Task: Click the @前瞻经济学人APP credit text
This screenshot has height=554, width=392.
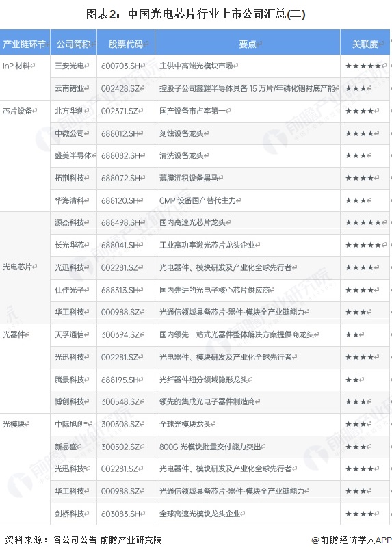Action: point(352,540)
